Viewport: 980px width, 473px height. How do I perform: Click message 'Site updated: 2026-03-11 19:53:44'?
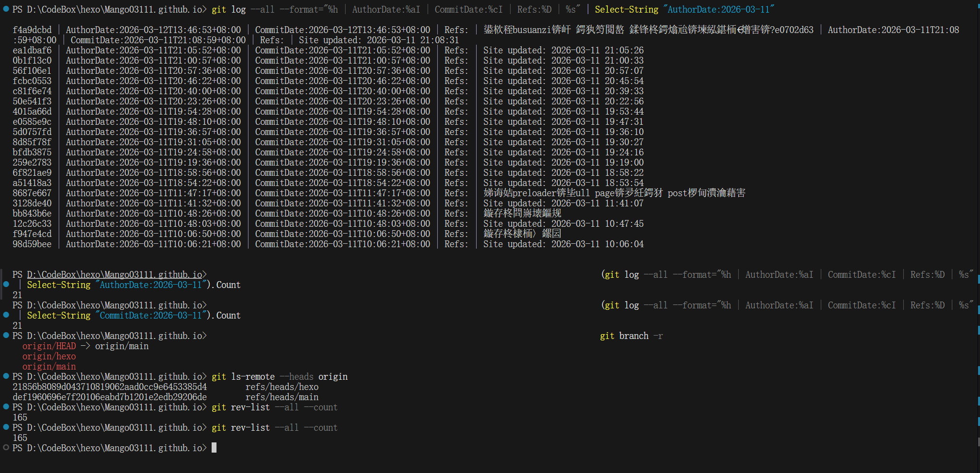coord(564,111)
